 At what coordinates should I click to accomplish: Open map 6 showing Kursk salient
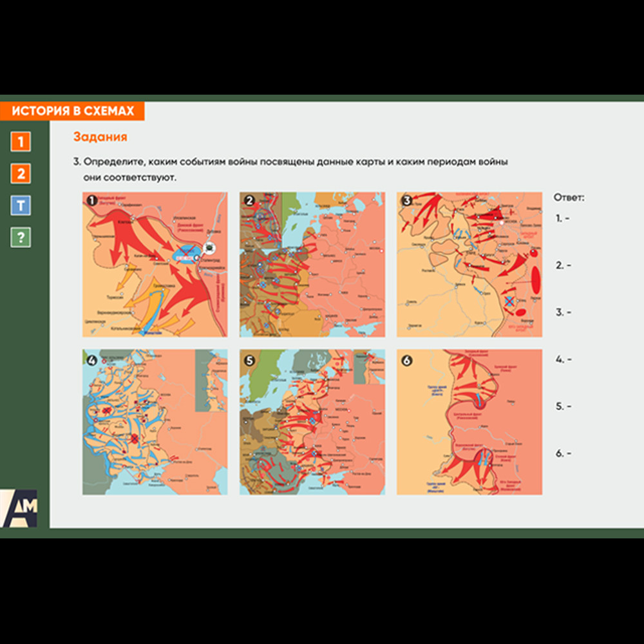tap(469, 422)
